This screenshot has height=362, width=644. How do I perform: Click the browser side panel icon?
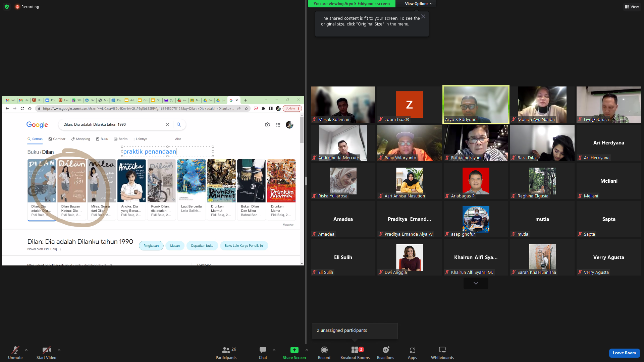(x=271, y=109)
